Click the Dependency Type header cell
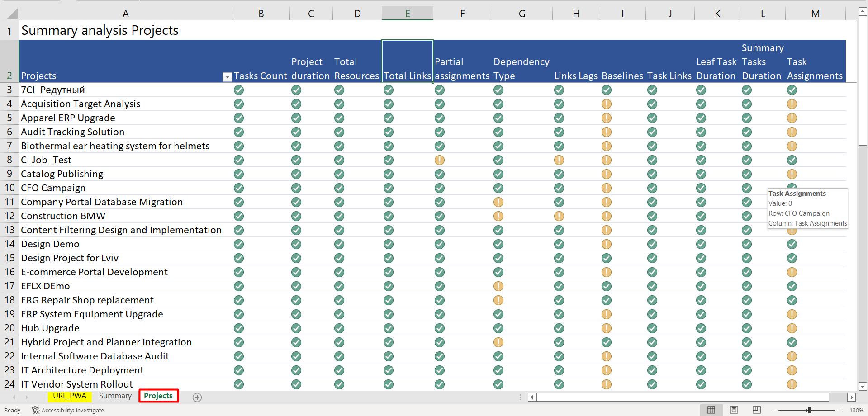The image size is (868, 416). click(x=522, y=61)
